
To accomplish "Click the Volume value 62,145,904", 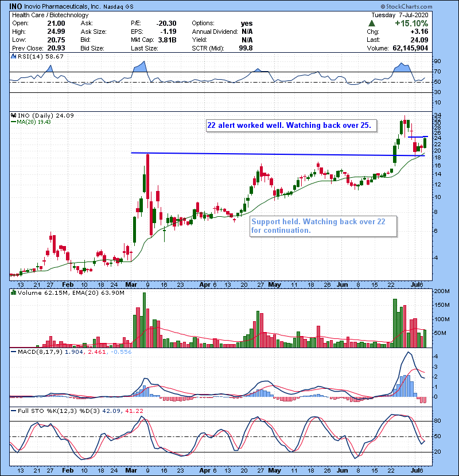I will [410, 48].
